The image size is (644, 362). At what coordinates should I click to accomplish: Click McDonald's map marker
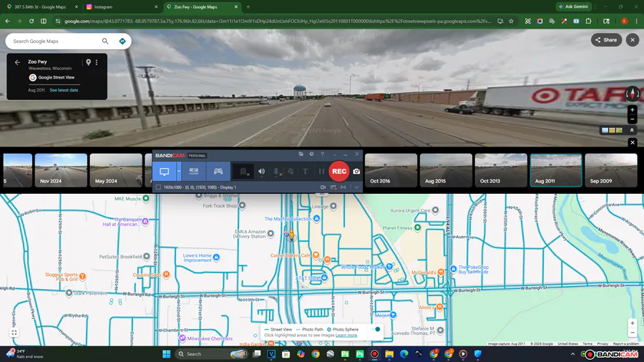pos(441,272)
